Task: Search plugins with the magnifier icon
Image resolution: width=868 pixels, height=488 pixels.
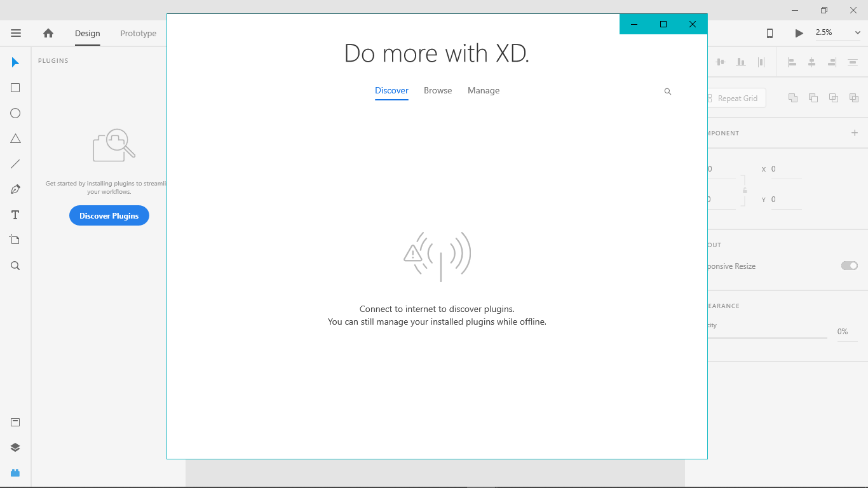Action: pyautogui.click(x=668, y=91)
